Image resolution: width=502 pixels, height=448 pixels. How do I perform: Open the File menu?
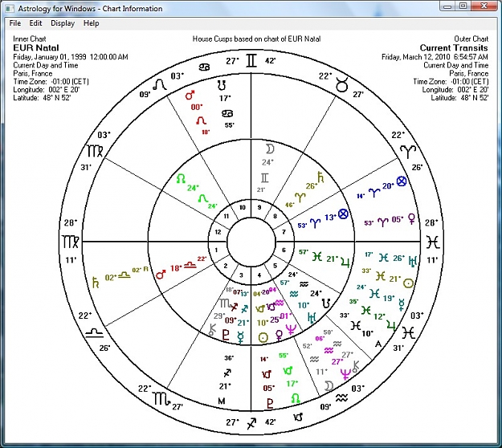click(15, 23)
